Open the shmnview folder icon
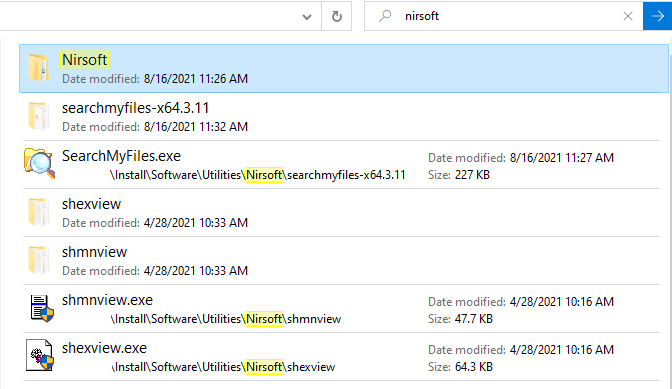Screen dimensions: 672x389 [39, 260]
